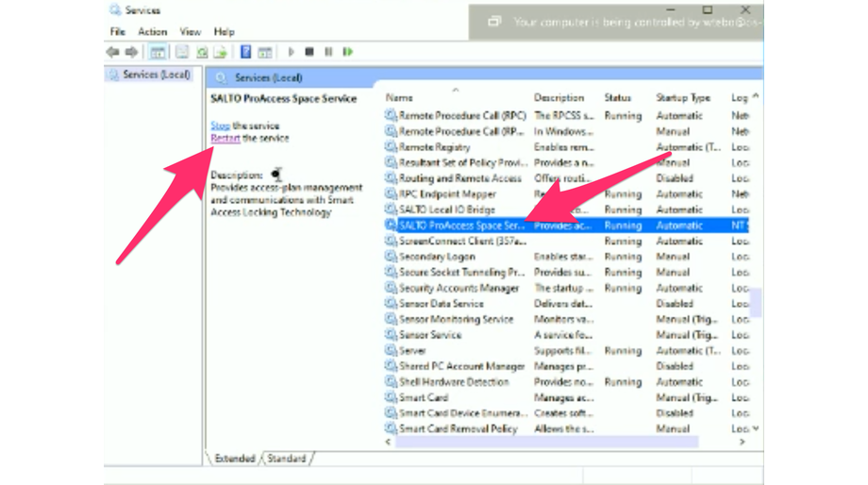This screenshot has height=485, width=868.
Task: Select Remote Procedure Call (RP... Locator row name
Action: (461, 131)
